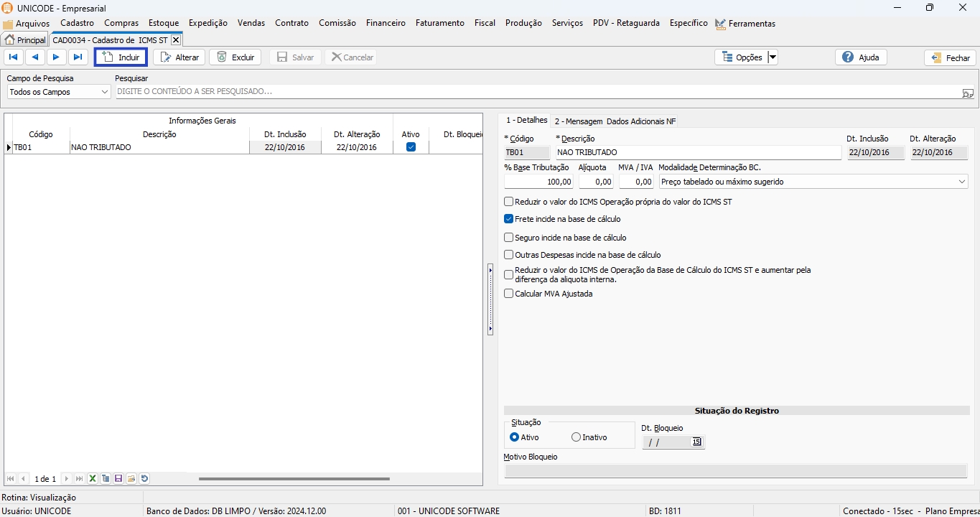
Task: Expand Modalidade Determinação BC. dropdown
Action: click(x=961, y=182)
